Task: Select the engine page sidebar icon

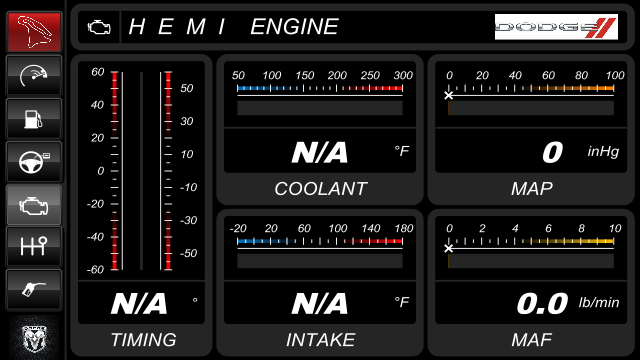Action: point(34,205)
